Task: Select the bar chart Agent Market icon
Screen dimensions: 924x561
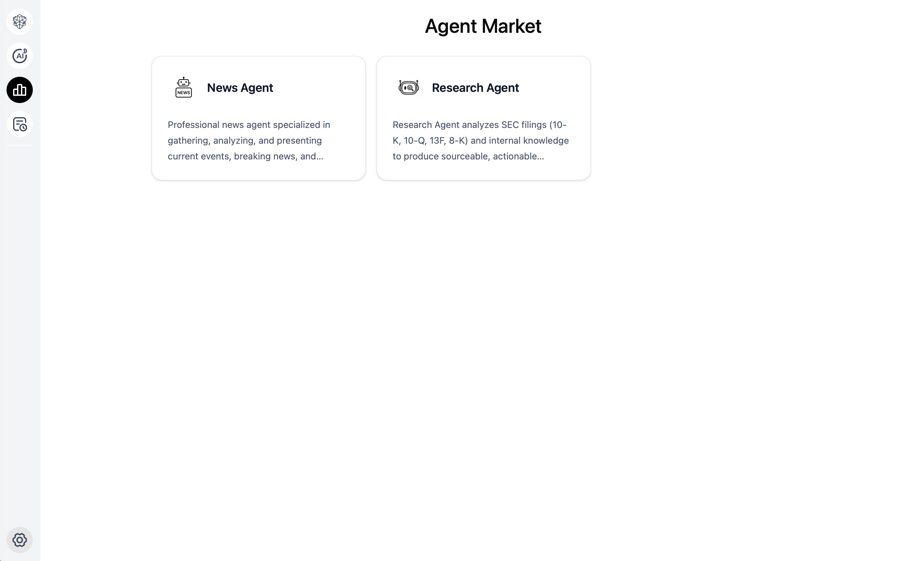Action: (19, 90)
